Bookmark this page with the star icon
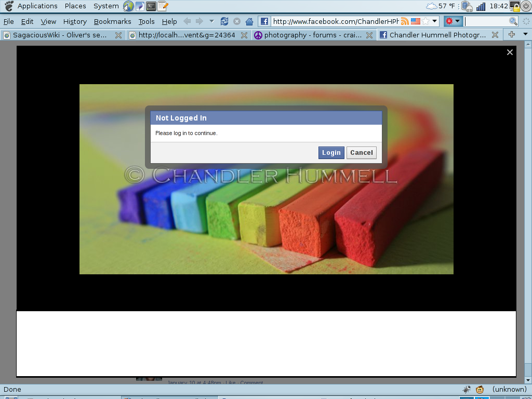532x399 pixels. coord(425,21)
